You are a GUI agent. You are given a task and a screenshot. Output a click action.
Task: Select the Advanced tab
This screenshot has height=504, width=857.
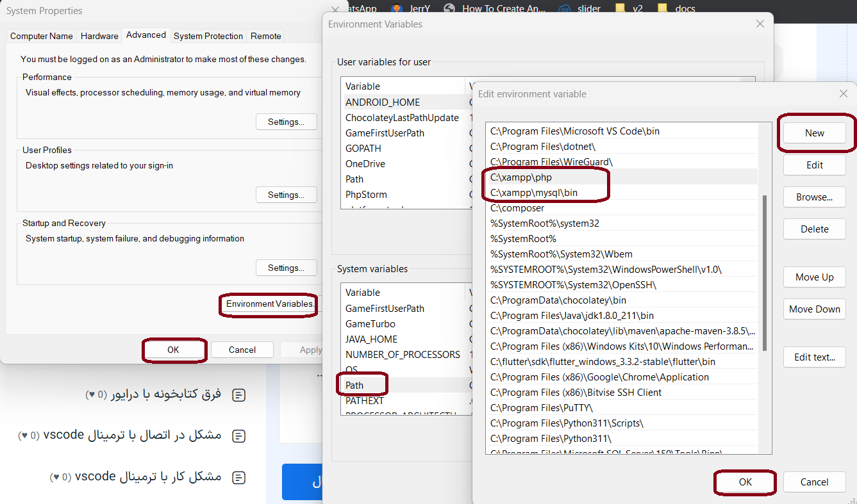click(x=146, y=35)
